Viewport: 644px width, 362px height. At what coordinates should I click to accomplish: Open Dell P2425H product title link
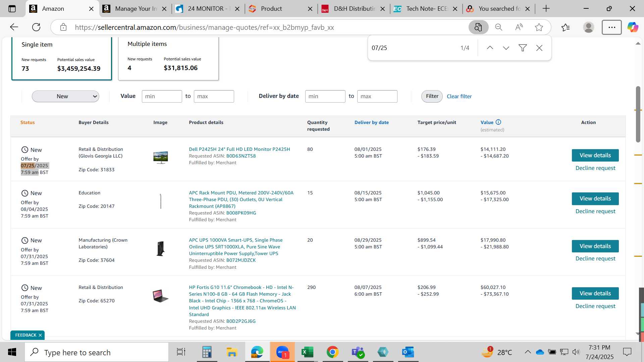(239, 149)
